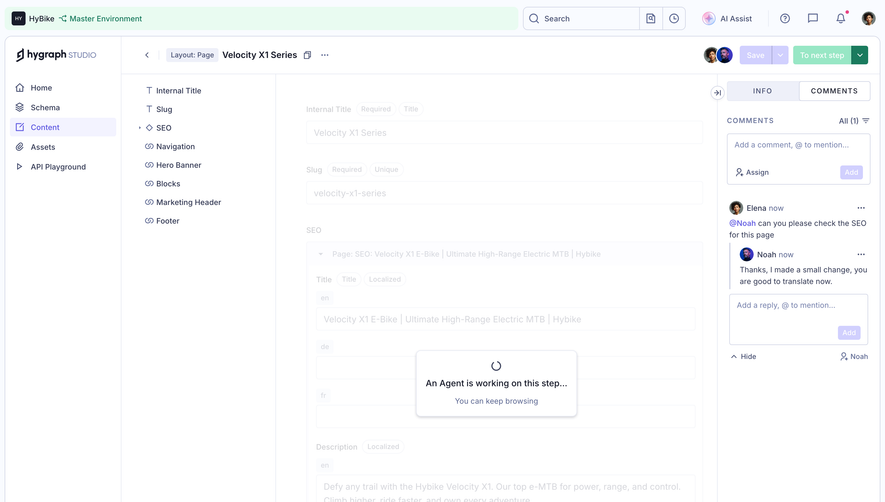Open the notifications bell

841,19
